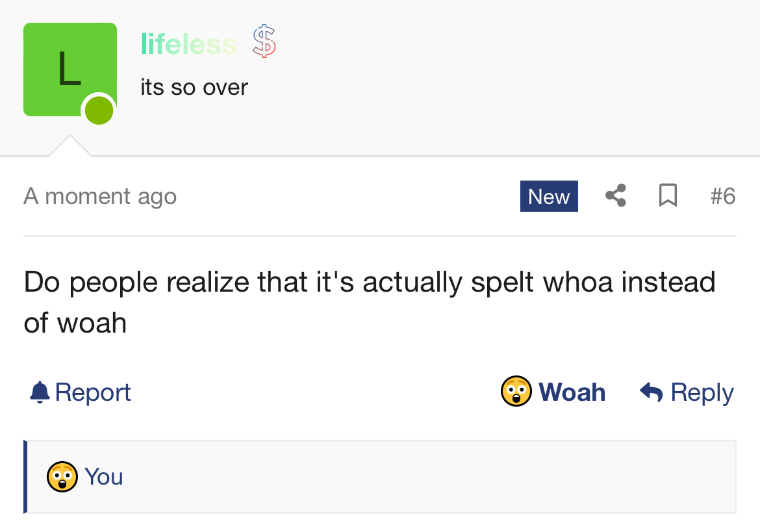Screen dimensions: 760x532
Task: Open the "You" reactions list link
Action: coord(104,477)
